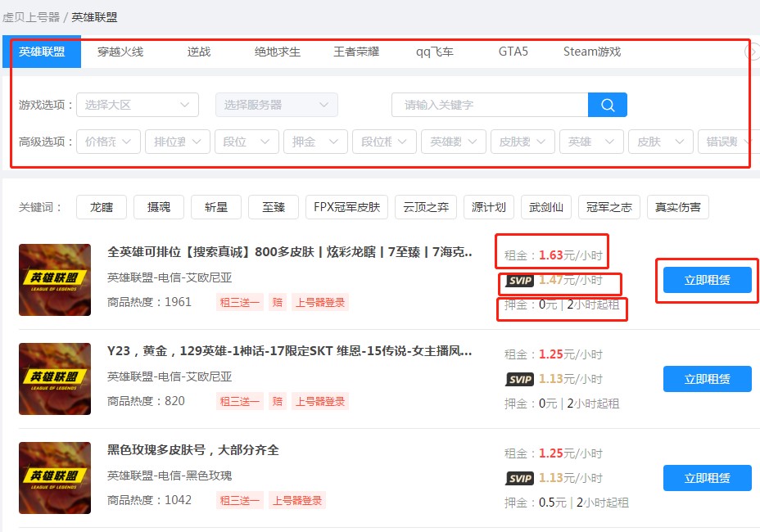
Task: Switch to the 逆战 tab
Action: (x=199, y=52)
